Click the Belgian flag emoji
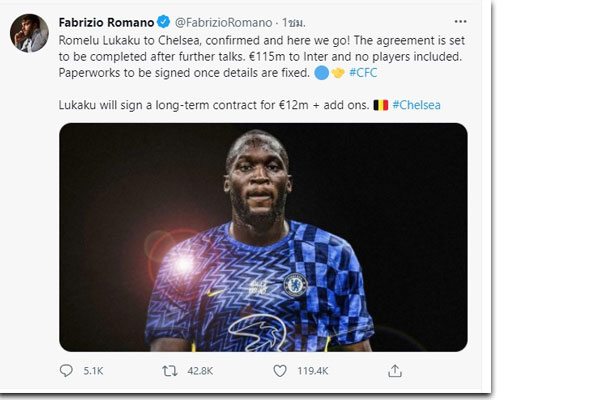The image size is (600, 400). point(381,105)
